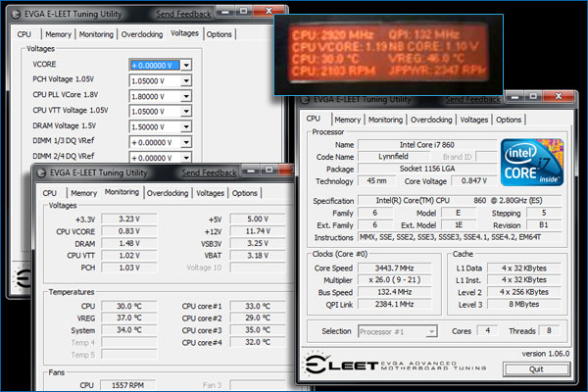Click the red LCD readout photo
This screenshot has height=392, width=588.
(x=388, y=55)
